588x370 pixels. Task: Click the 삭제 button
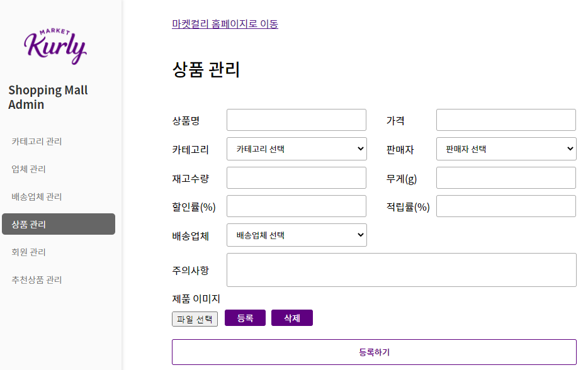coord(291,318)
